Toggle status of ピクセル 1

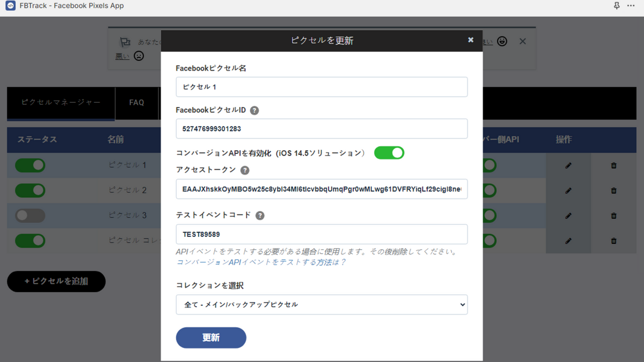30,165
